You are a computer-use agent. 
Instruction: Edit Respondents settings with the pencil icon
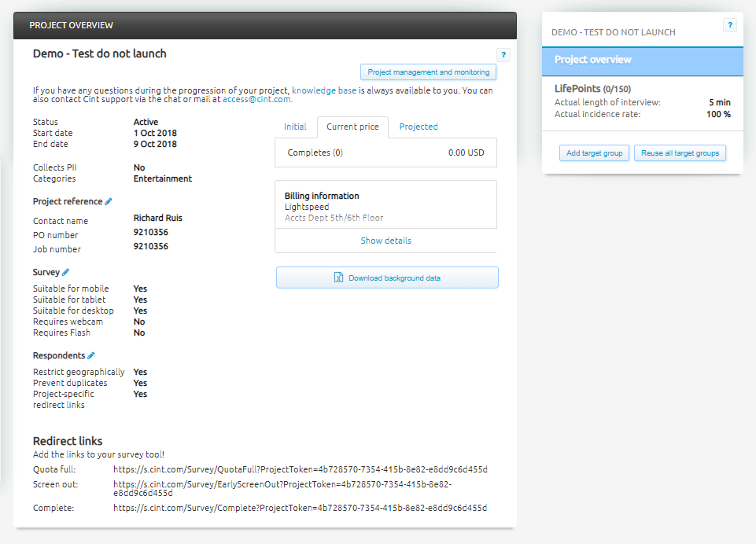point(91,355)
